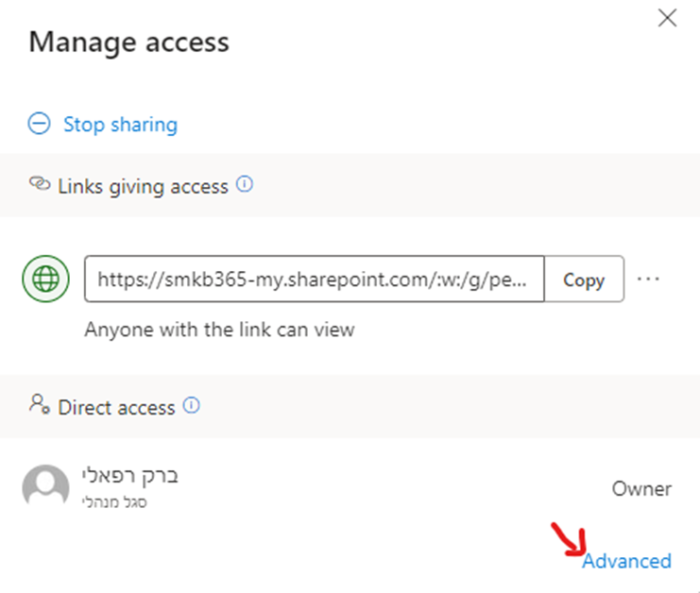Click the Owner permission label
The width and height of the screenshot is (700, 593).
coord(641,489)
